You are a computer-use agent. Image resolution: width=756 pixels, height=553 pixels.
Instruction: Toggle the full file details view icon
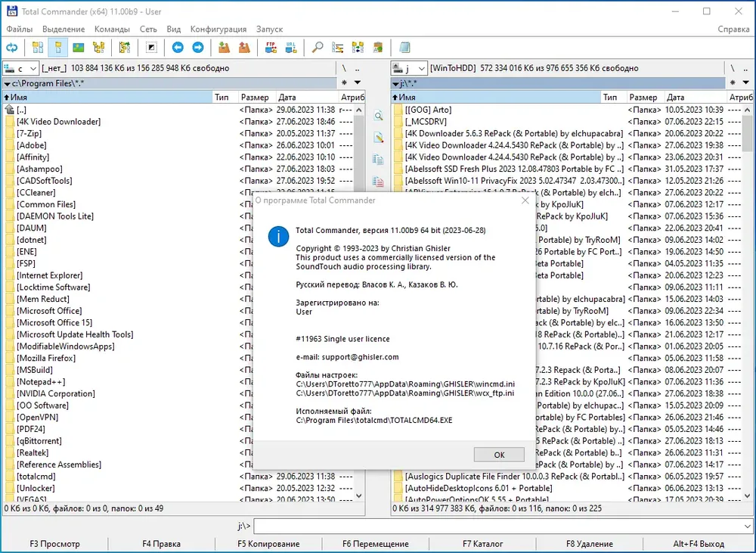pos(58,48)
